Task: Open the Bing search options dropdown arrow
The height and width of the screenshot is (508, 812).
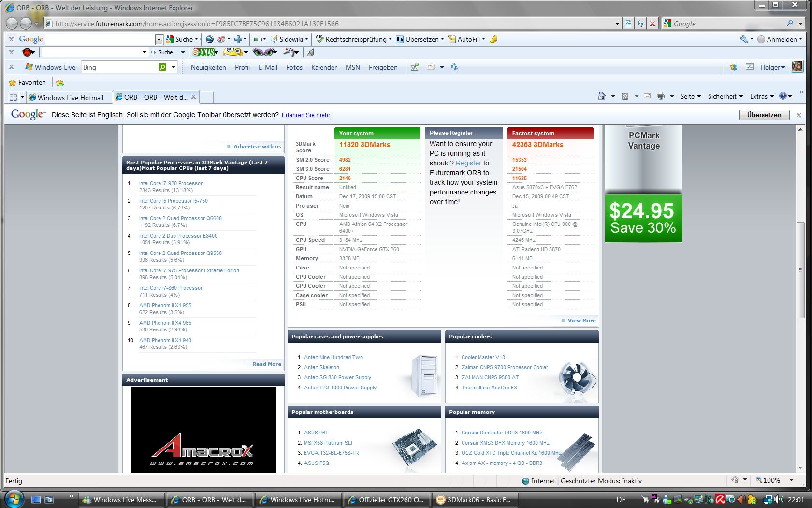Action: pyautogui.click(x=173, y=67)
